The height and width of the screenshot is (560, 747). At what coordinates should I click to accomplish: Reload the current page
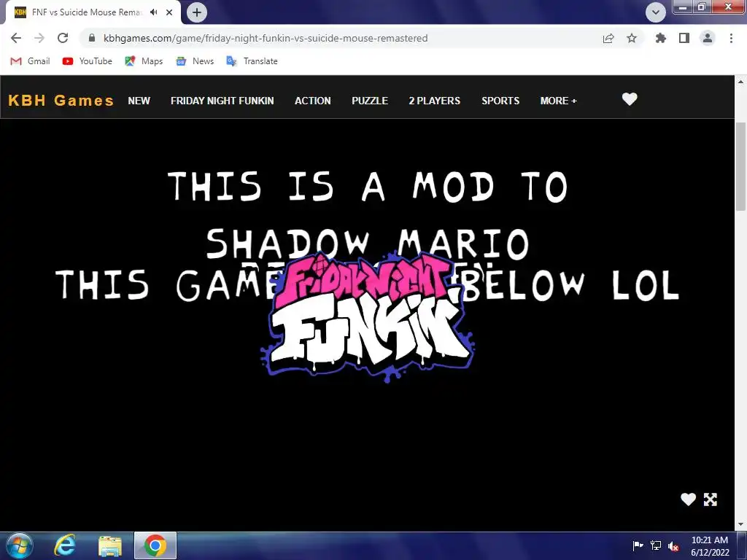click(63, 38)
